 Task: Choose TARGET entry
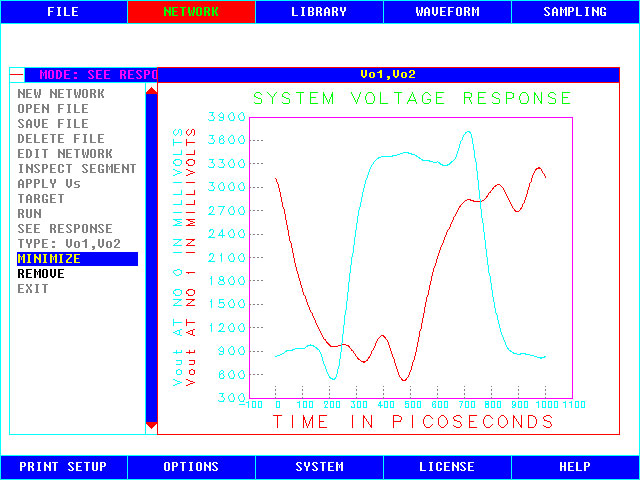tap(41, 199)
